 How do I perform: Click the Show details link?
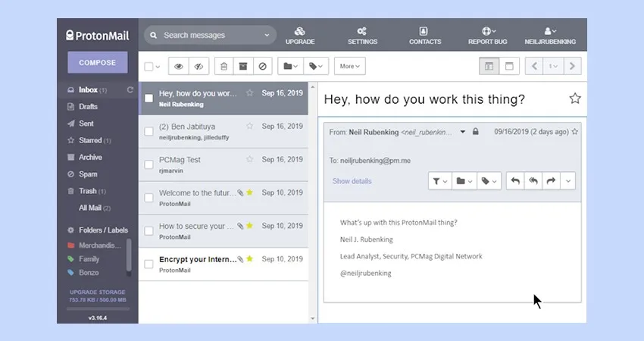pos(352,181)
